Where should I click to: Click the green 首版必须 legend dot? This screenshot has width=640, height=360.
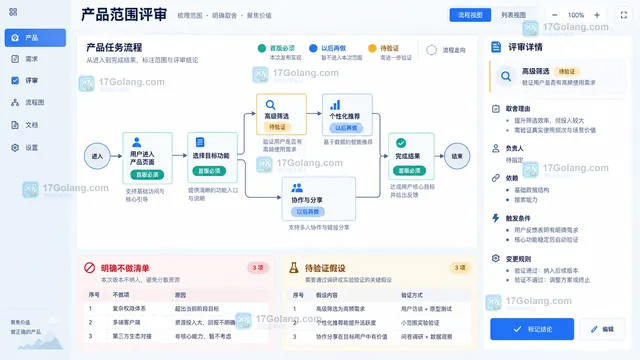[262, 48]
